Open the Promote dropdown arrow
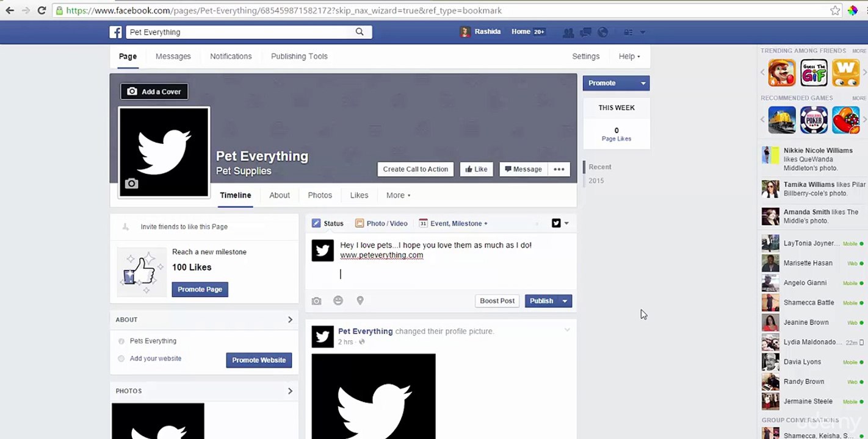 click(643, 83)
